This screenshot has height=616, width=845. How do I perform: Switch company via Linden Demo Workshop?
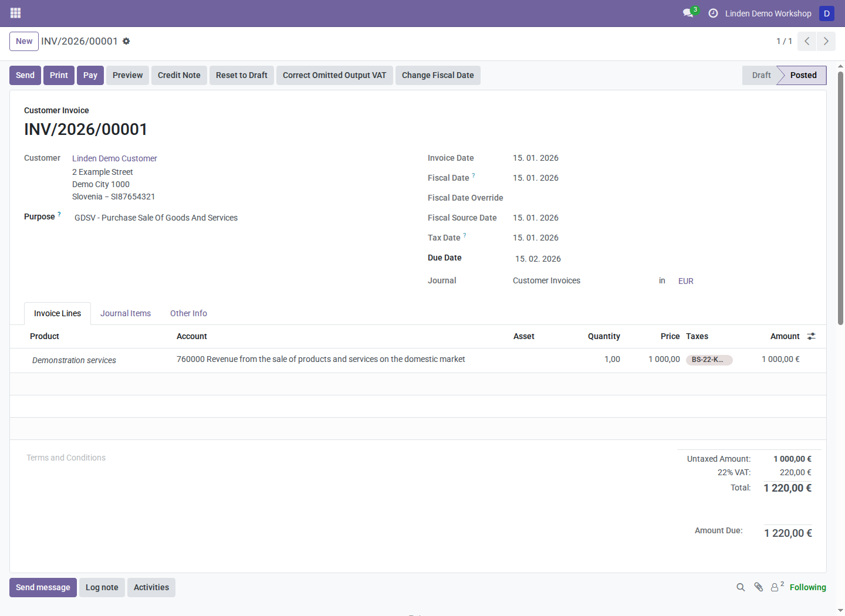[768, 13]
